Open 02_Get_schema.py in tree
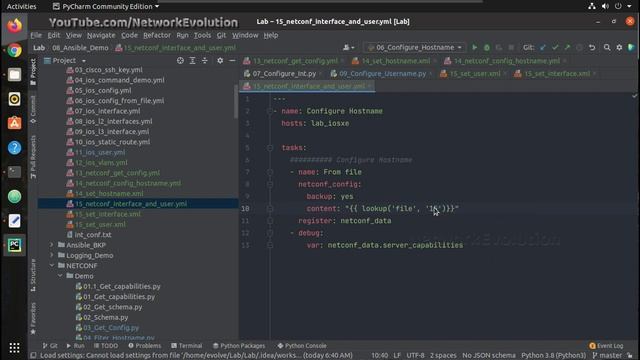Screen dimensions: 640x360 coord(113,307)
